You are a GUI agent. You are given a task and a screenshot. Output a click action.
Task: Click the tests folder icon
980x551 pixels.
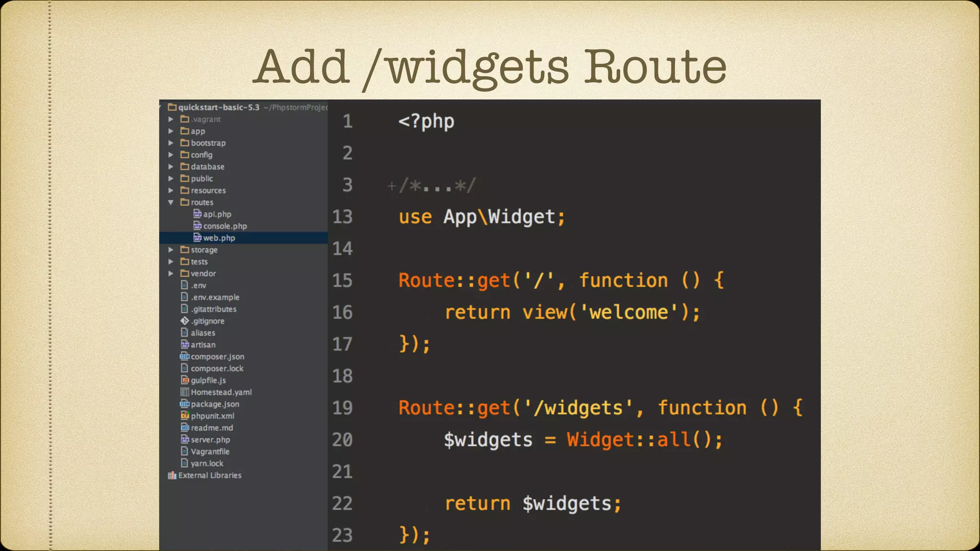pyautogui.click(x=185, y=262)
